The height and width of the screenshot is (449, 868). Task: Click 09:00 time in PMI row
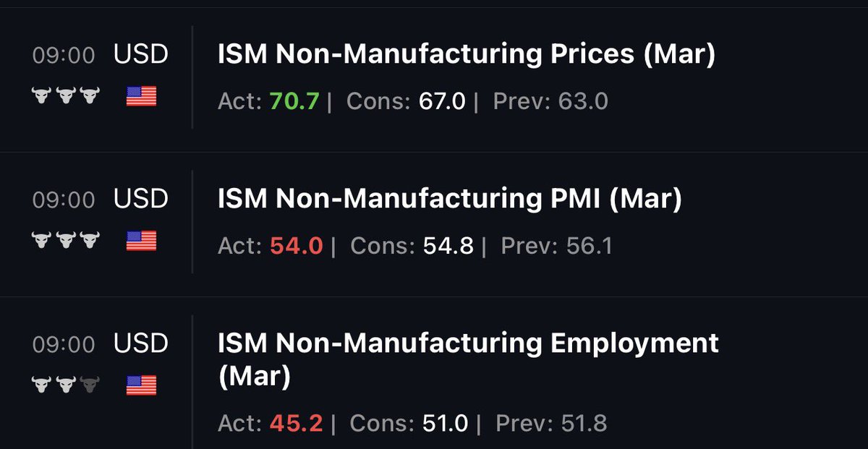pyautogui.click(x=63, y=200)
